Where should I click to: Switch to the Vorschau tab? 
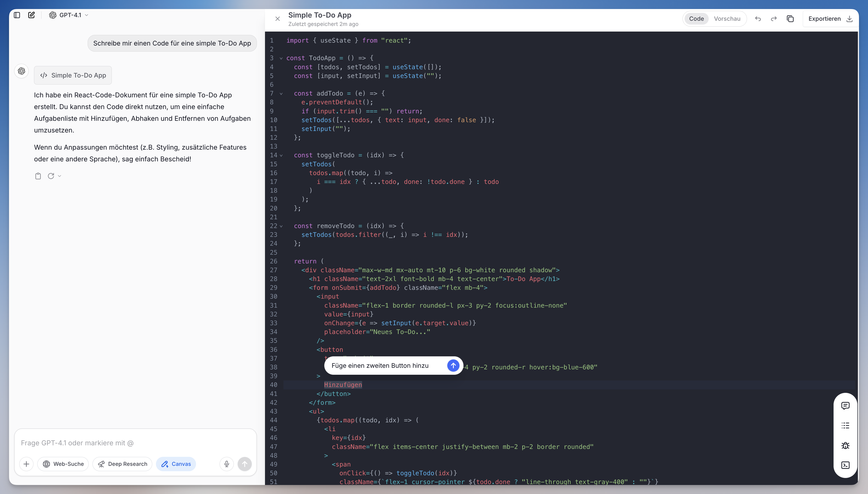pos(727,19)
